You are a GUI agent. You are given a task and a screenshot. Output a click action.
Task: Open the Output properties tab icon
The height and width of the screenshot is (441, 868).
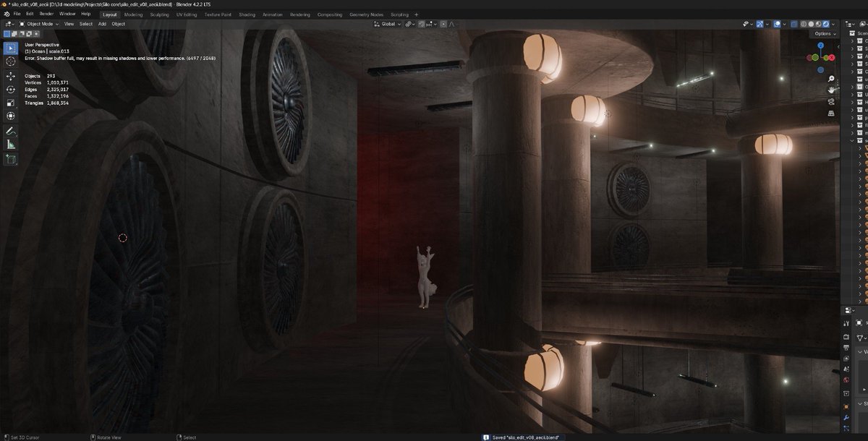pos(846,347)
